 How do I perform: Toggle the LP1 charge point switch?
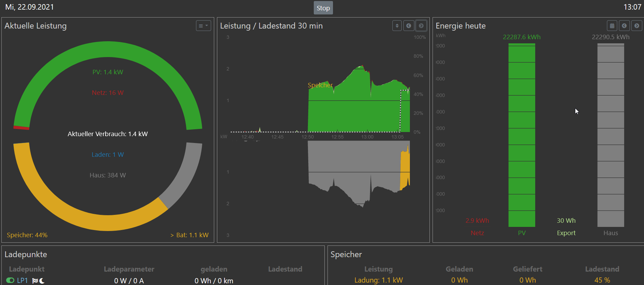coord(10,281)
